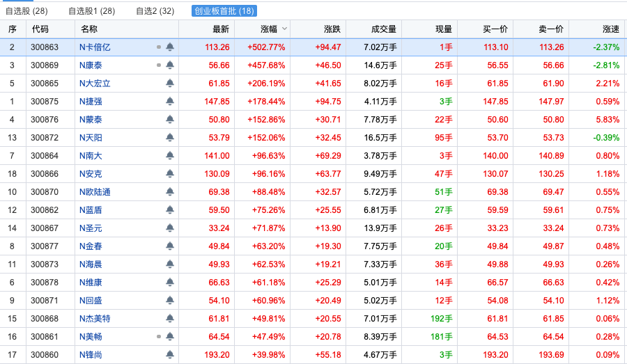The height and width of the screenshot is (364, 627).
Task: Select the 创业板首批 (18) tab
Action: (x=224, y=11)
